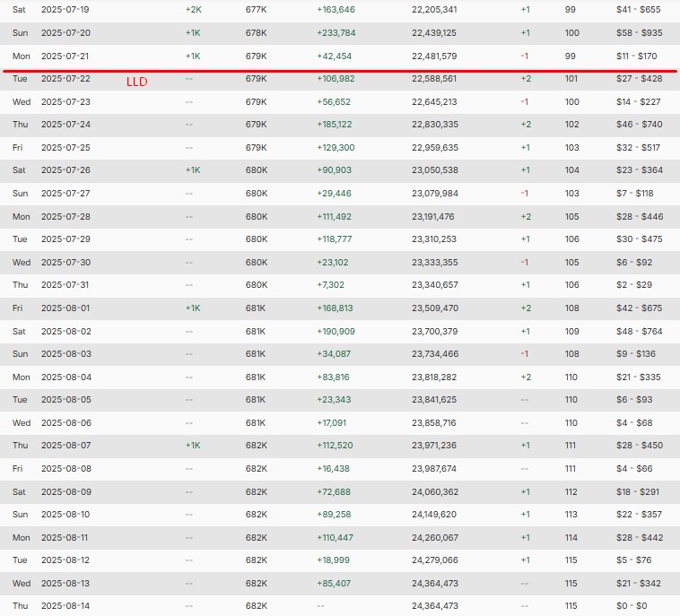Select total views 23,079,984

(435, 194)
